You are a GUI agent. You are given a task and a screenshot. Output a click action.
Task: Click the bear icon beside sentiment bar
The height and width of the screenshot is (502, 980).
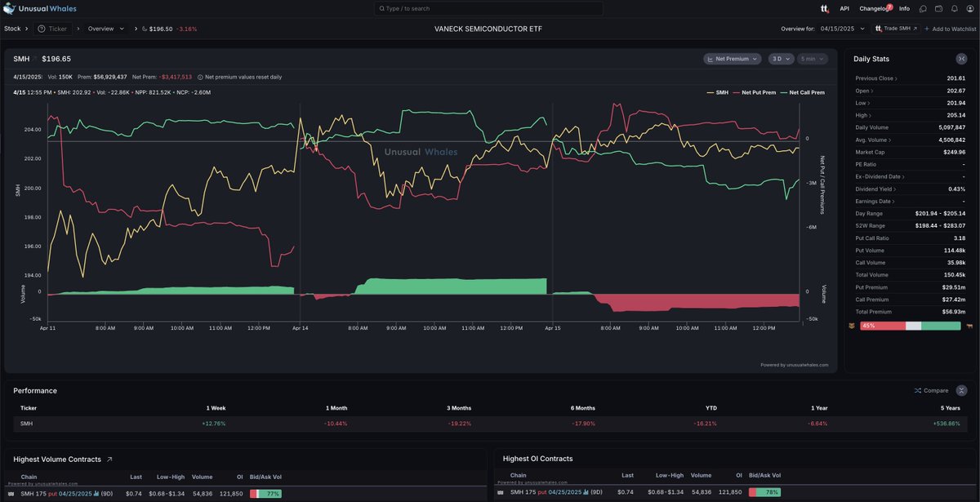853,326
